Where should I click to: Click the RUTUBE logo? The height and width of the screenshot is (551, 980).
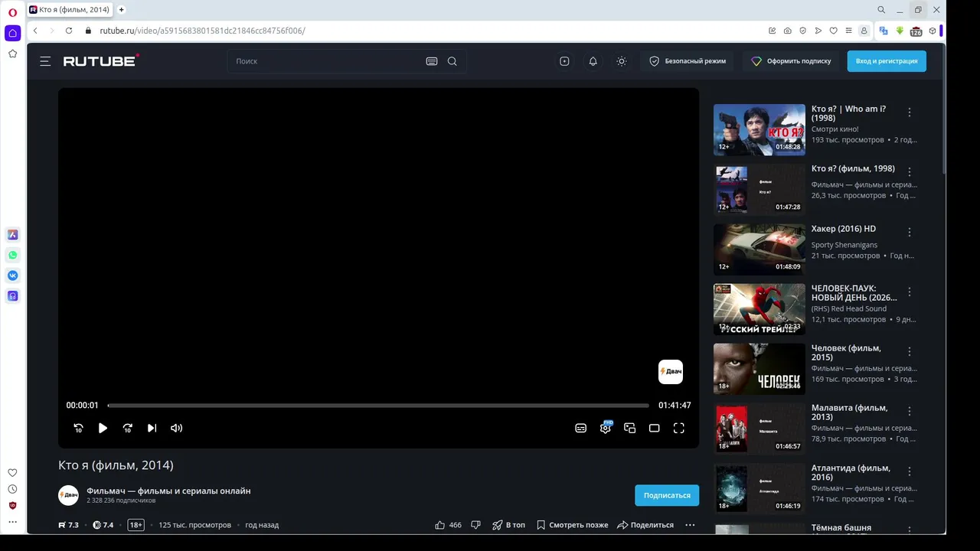click(100, 60)
